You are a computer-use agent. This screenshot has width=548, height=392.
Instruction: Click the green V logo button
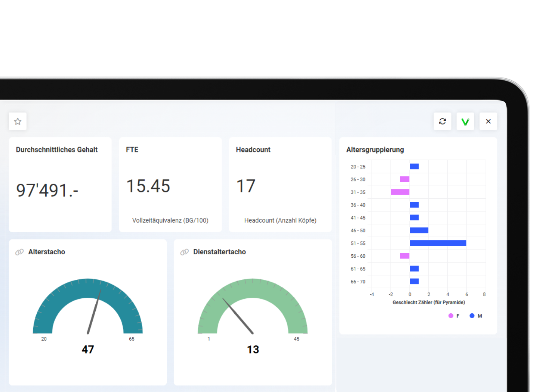pos(465,122)
